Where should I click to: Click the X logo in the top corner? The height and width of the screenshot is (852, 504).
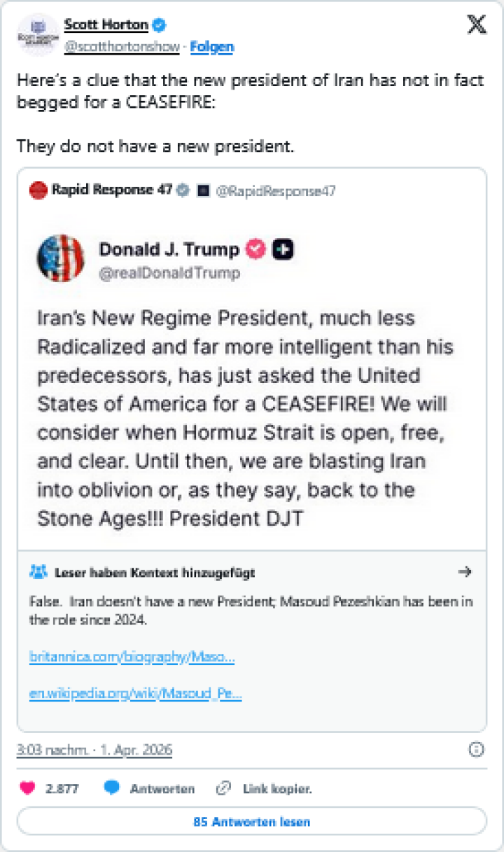coord(477,24)
